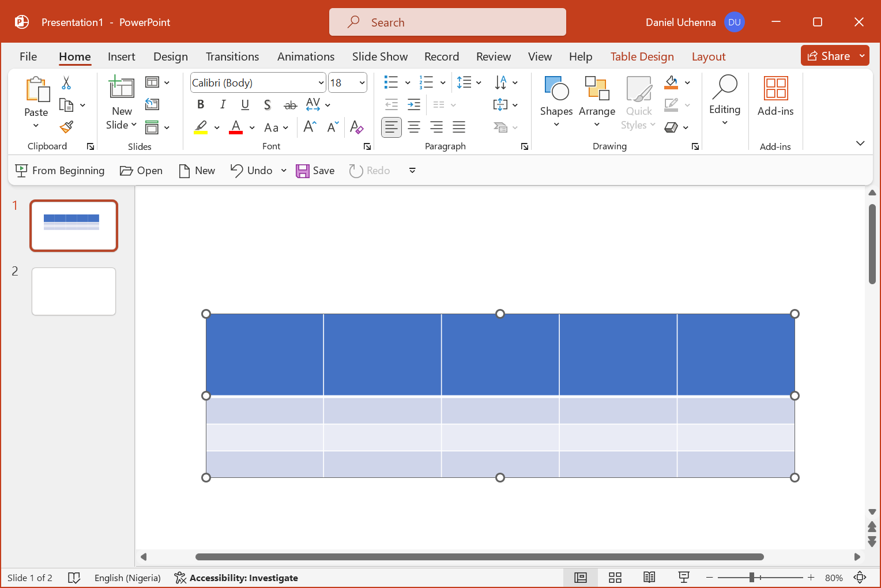Toggle italic formatting
881x588 pixels.
pos(223,104)
